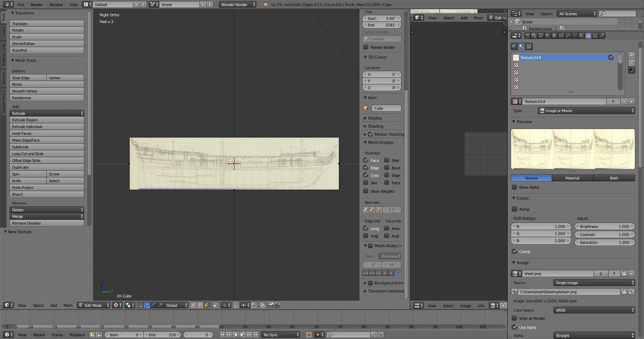Reload the sheer.png image

631,292
